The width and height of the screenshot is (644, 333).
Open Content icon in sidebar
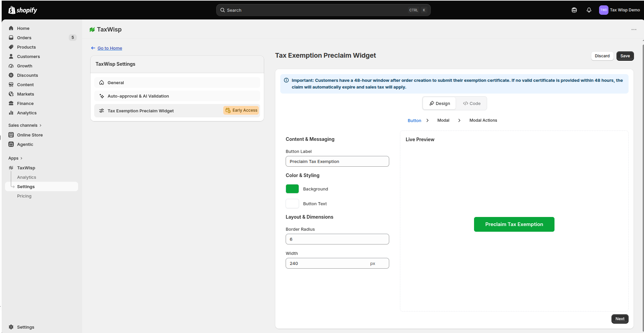click(11, 85)
